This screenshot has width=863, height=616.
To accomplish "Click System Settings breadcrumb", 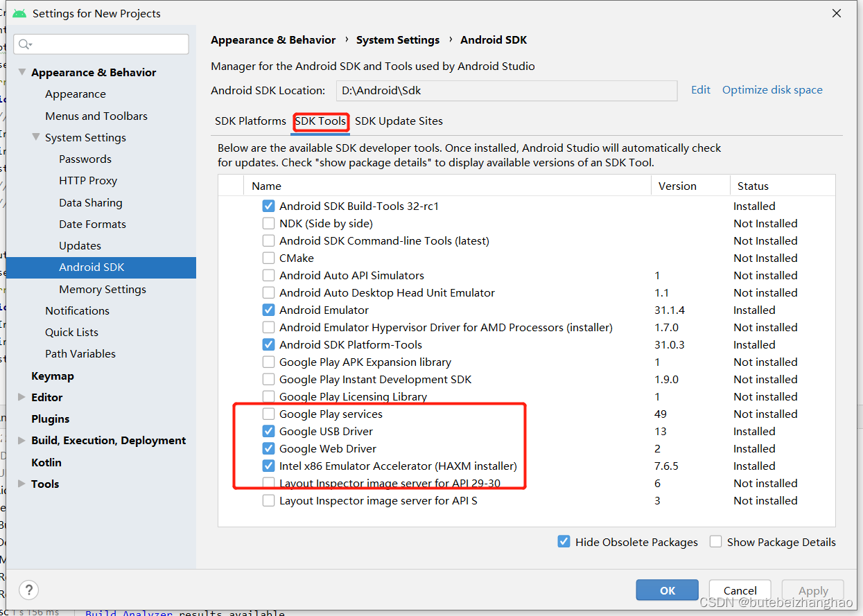I will pyautogui.click(x=398, y=40).
